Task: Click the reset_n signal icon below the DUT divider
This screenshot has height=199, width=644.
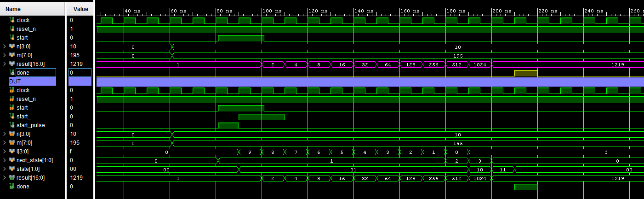Action: coord(12,99)
